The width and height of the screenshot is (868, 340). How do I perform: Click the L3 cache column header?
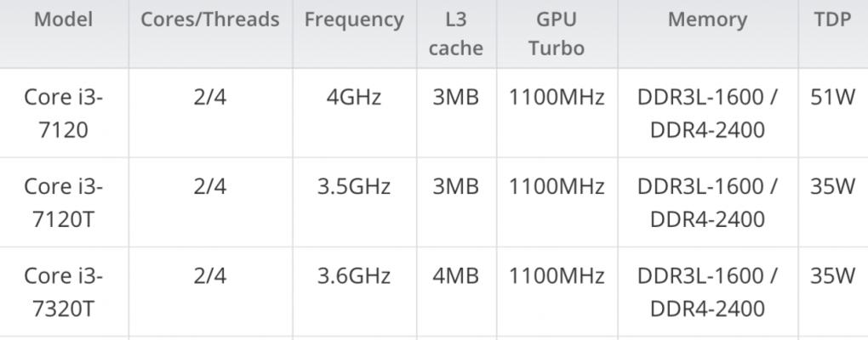[455, 34]
